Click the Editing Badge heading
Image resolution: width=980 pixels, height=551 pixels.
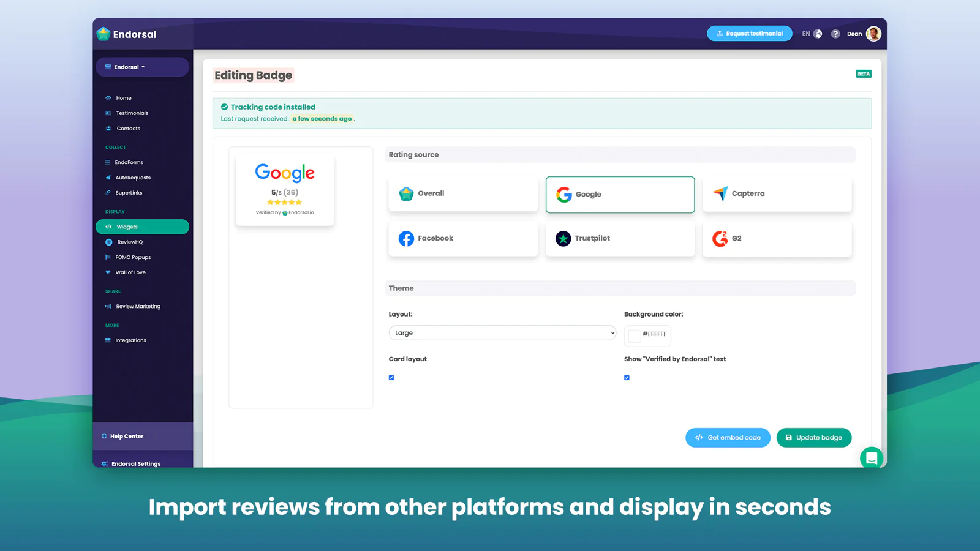[x=253, y=75]
